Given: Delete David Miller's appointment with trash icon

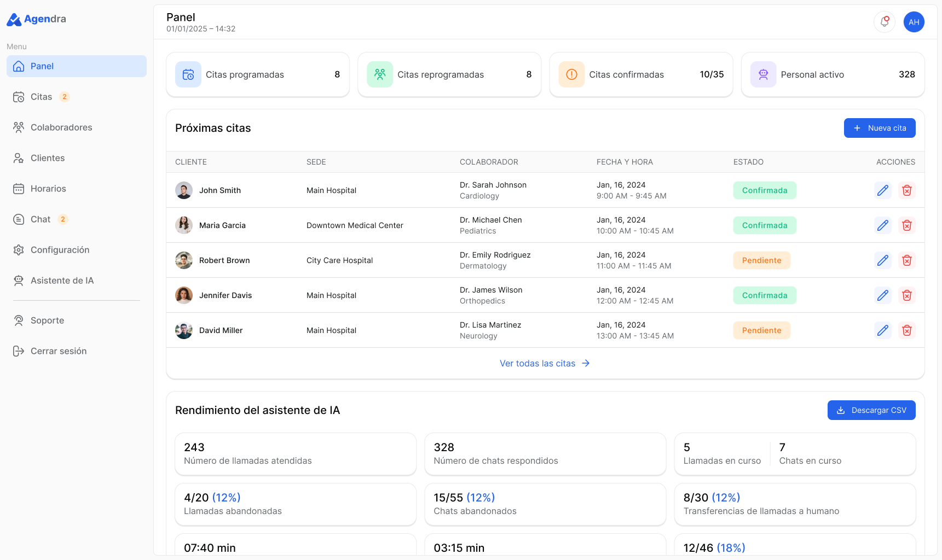Looking at the screenshot, I should point(907,330).
